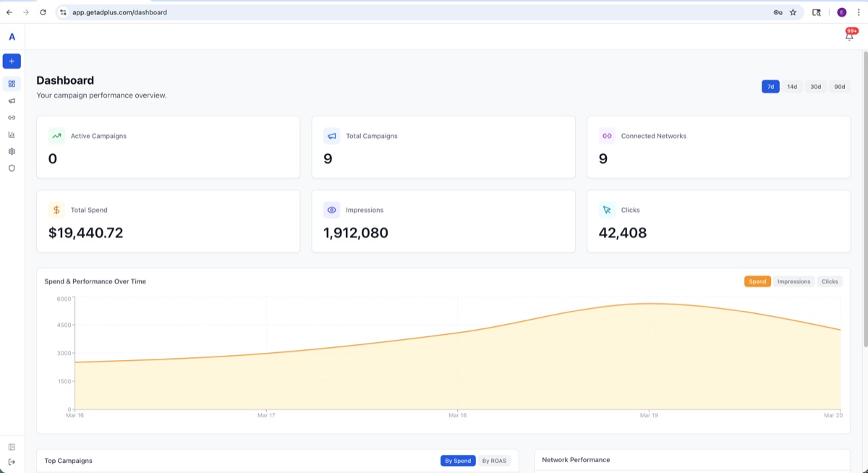
Task: Switch chart to Spend metric
Action: coord(757,281)
